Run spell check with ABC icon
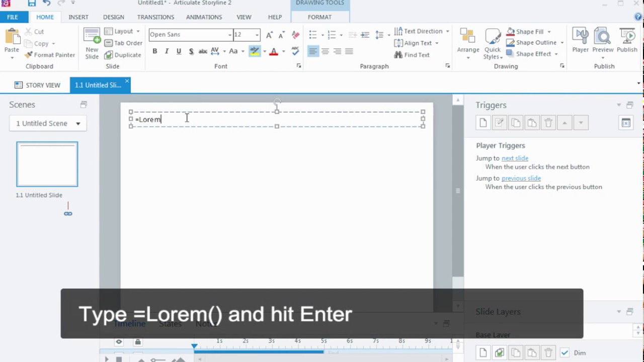Screen dimensions: 644x362 pyautogui.click(x=295, y=51)
